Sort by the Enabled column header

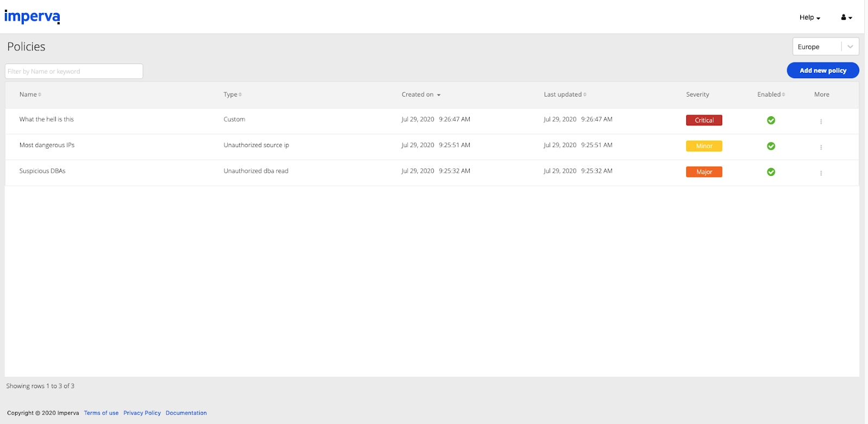coord(771,94)
